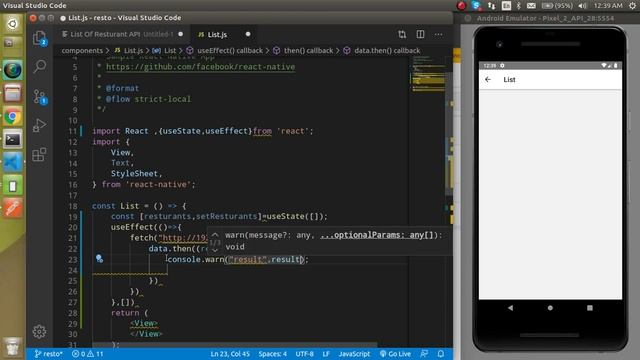Change indentation via Spaces: 4
640x360 pixels.
point(273,354)
